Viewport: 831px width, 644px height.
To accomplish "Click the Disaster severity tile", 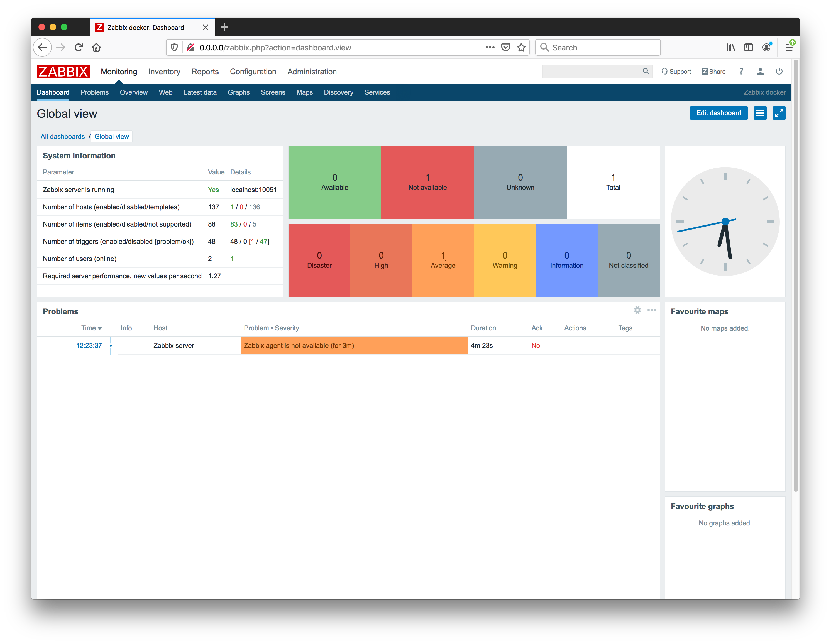I will [319, 260].
